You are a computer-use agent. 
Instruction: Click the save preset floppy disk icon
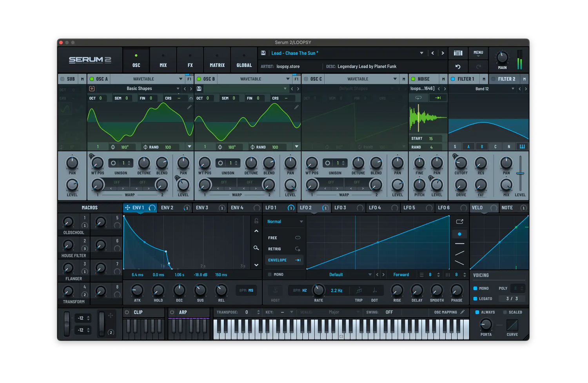263,53
